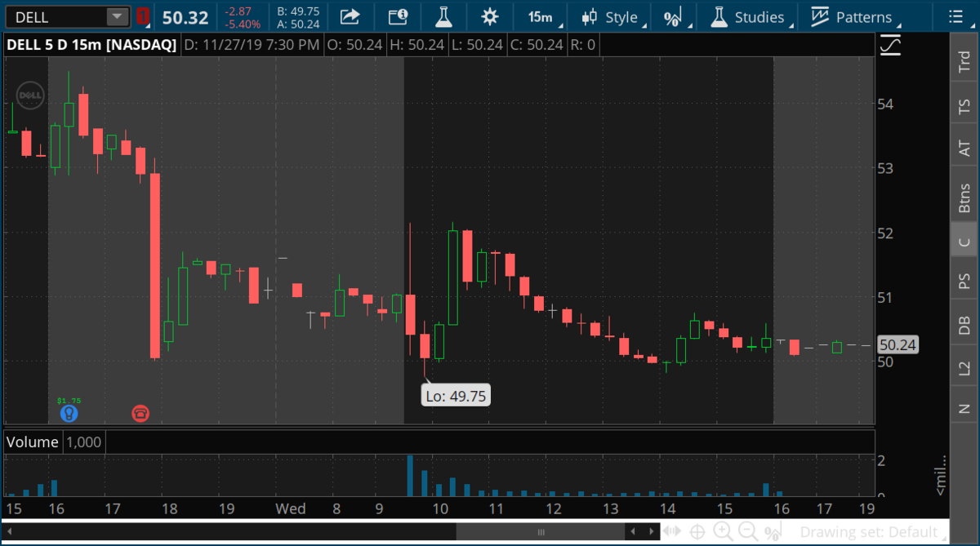Viewport: 980px width, 546px height.
Task: Click the horizontal scrollbar left arrow
Action: [8, 531]
